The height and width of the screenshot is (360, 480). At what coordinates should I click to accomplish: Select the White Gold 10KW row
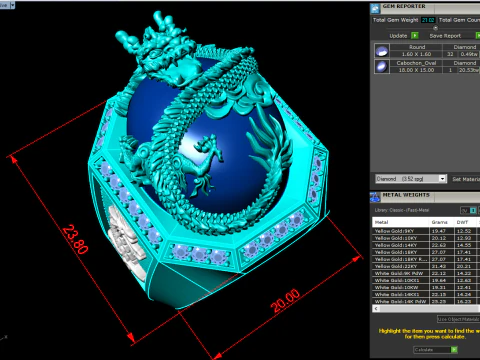click(x=426, y=287)
